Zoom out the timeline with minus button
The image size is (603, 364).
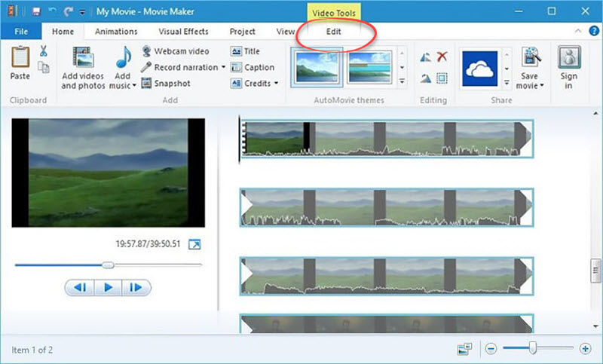(x=491, y=349)
